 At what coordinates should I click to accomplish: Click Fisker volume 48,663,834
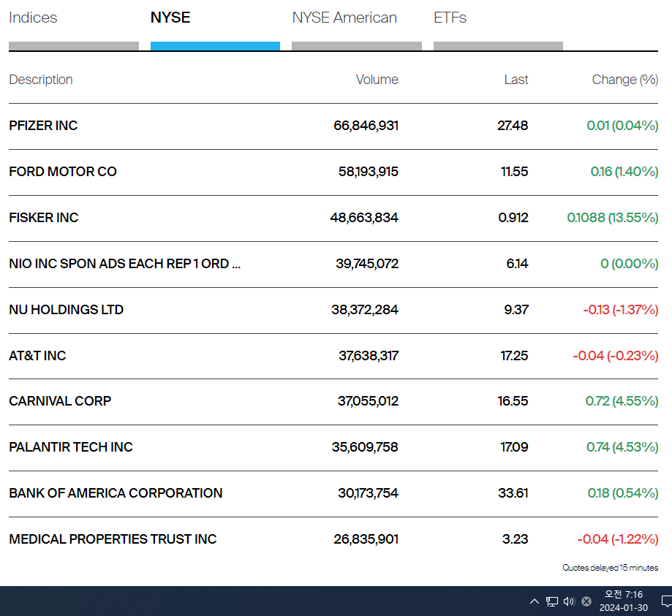click(364, 218)
